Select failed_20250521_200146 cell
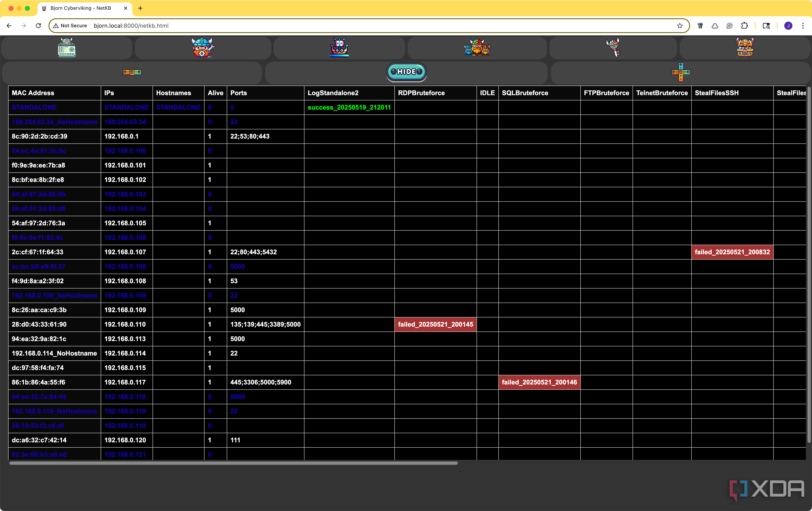The width and height of the screenshot is (812, 511). [x=539, y=382]
